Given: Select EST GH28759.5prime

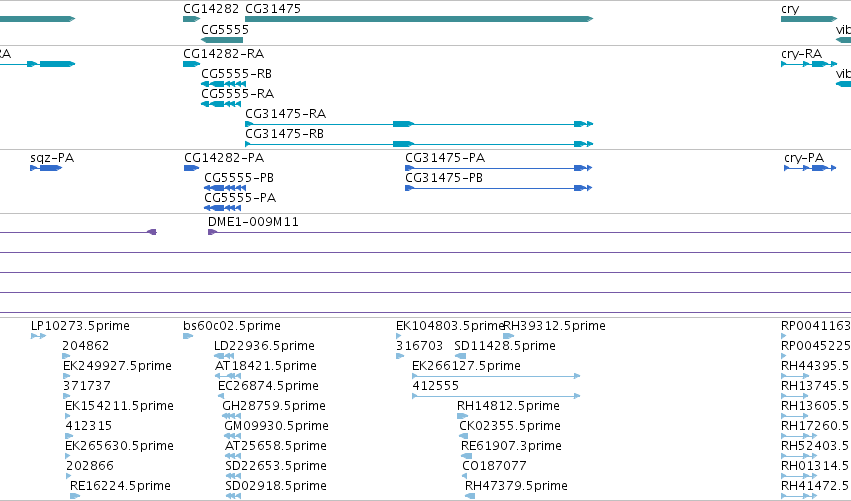Looking at the screenshot, I should point(232,416).
